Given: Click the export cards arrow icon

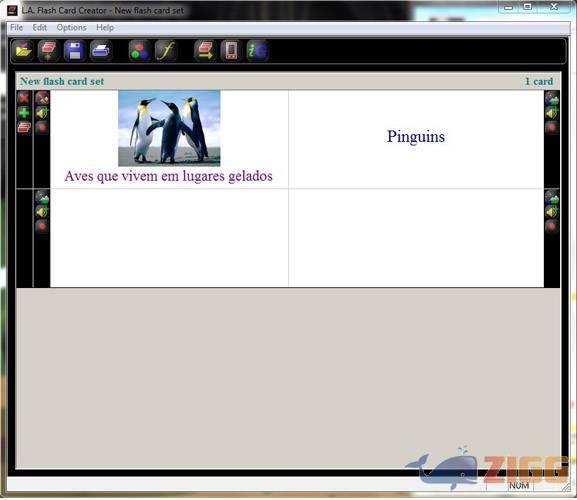Looking at the screenshot, I should point(205,51).
